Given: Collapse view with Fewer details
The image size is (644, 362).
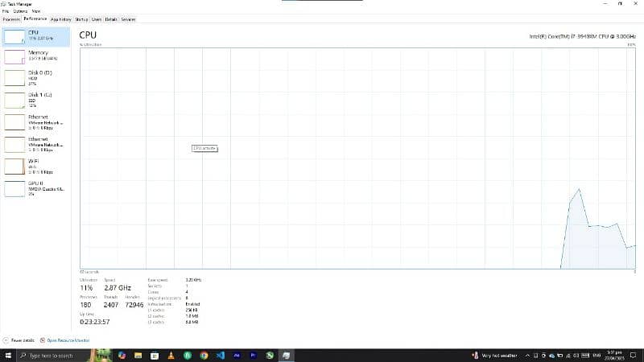Looking at the screenshot, I should tap(19, 340).
